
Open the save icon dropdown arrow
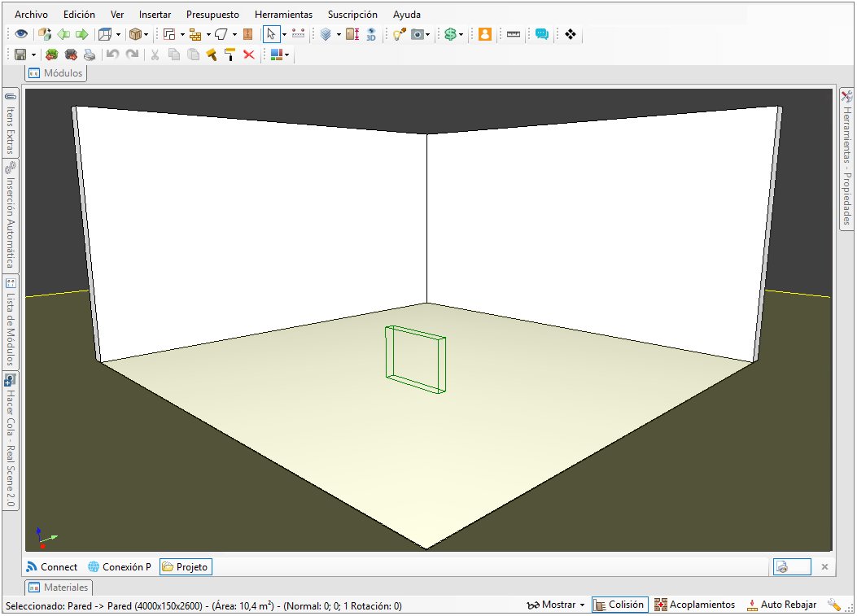[x=33, y=55]
